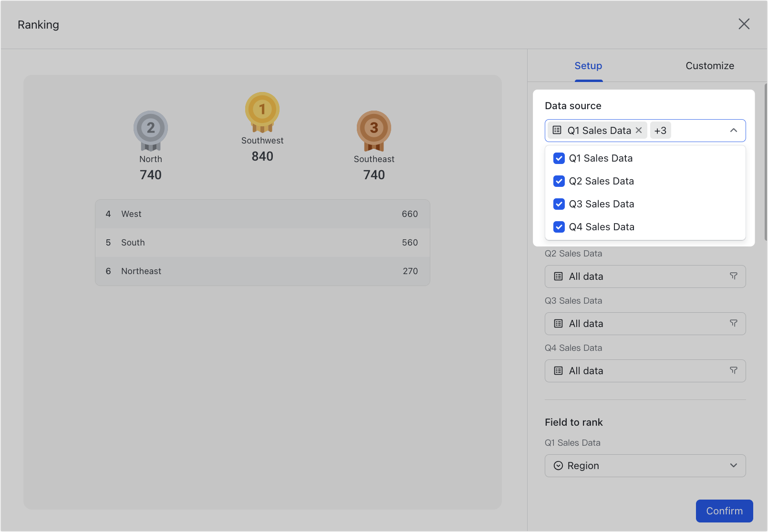
Task: Open the filter icon for Q2 Sales Data
Action: pos(734,276)
